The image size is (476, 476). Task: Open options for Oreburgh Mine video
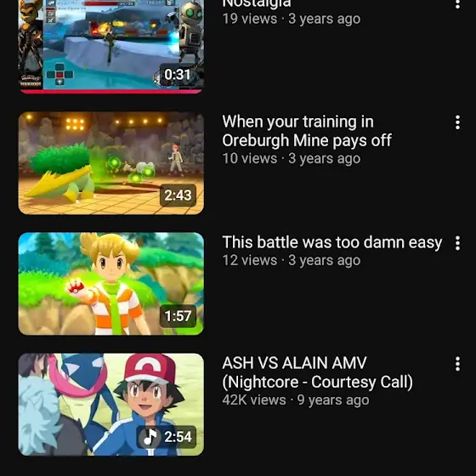(x=457, y=122)
